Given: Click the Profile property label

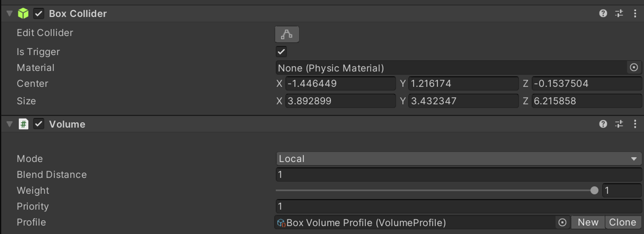Looking at the screenshot, I should [31, 222].
